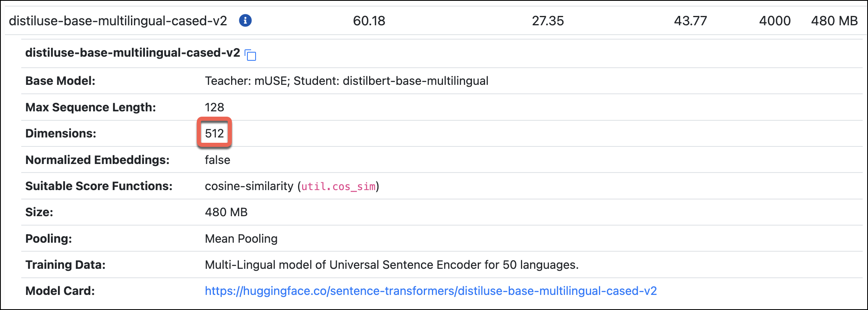The width and height of the screenshot is (868, 310).
Task: Click the 480 MB size in the table row
Action: pyautogui.click(x=834, y=21)
